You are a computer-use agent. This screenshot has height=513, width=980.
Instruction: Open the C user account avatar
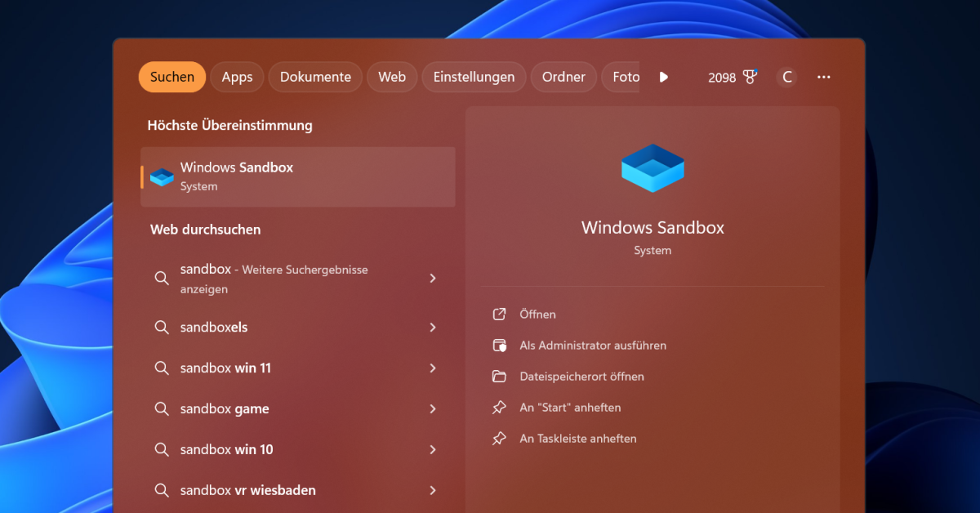point(786,77)
